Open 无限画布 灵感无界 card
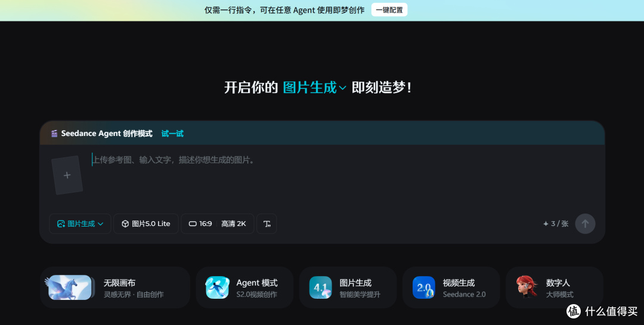The image size is (644, 325). tap(115, 287)
